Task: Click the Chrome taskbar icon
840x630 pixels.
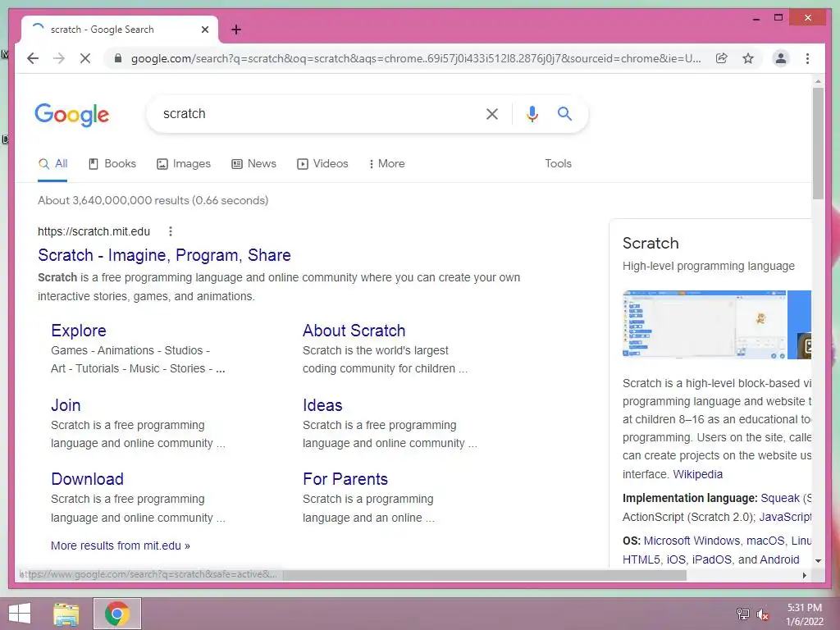Action: click(x=117, y=614)
